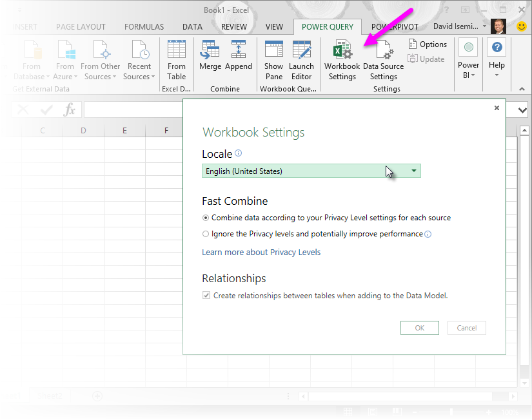532x420 pixels.
Task: Click Cancel in Workbook Settings
Action: point(466,328)
